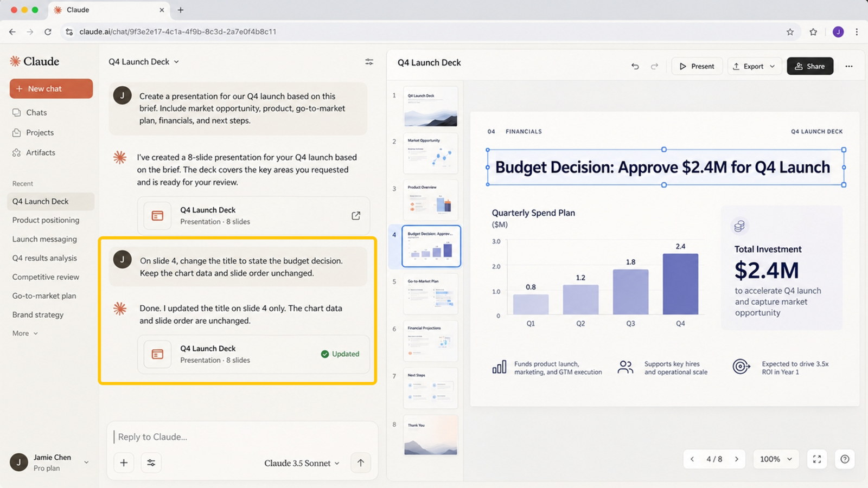Go to next slide arrow
This screenshot has height=488, width=868.
pyautogui.click(x=737, y=459)
